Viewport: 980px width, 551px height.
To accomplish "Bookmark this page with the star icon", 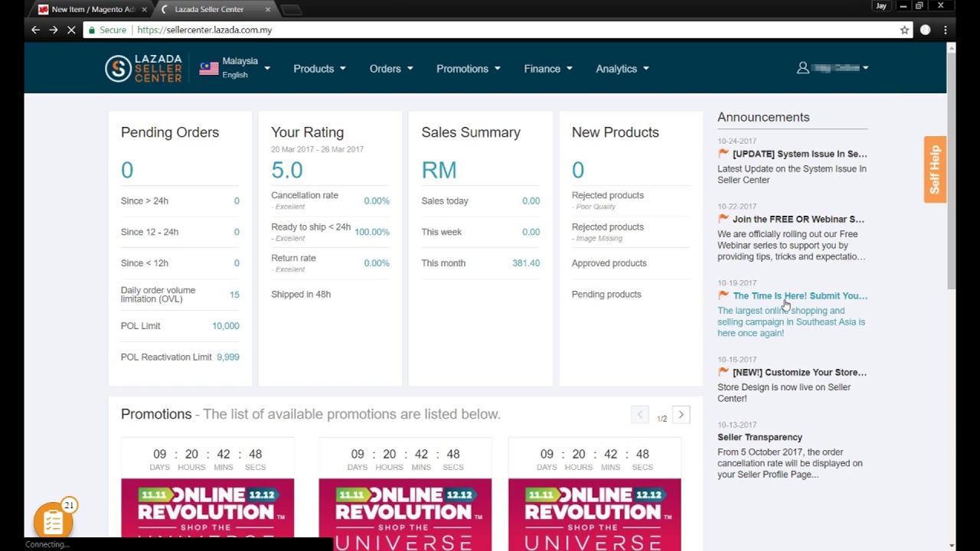I will (x=904, y=30).
